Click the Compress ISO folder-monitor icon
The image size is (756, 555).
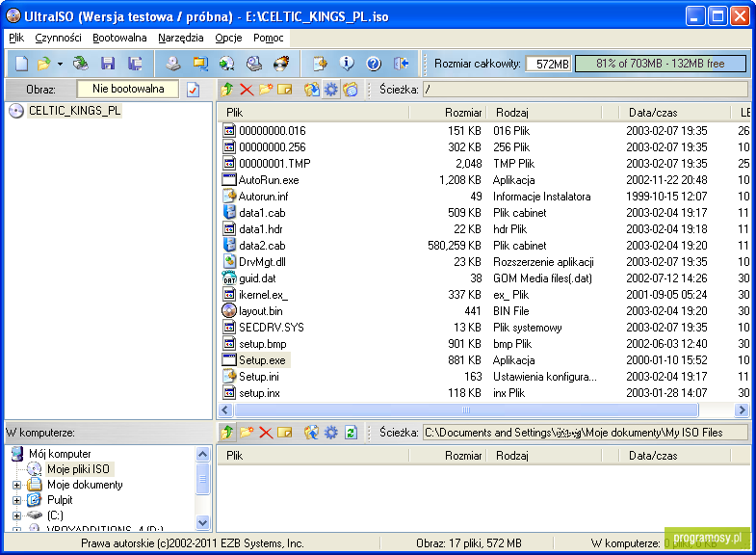pos(200,64)
